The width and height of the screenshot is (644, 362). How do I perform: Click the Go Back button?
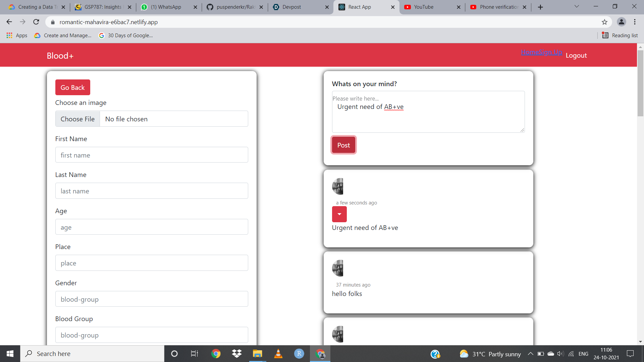72,87
